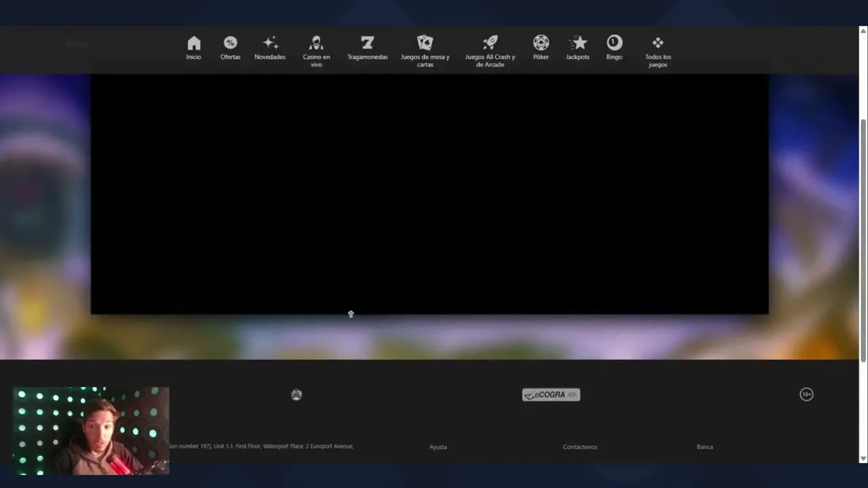Select the Novedades menu label
This screenshot has width=868, height=488.
click(270, 57)
